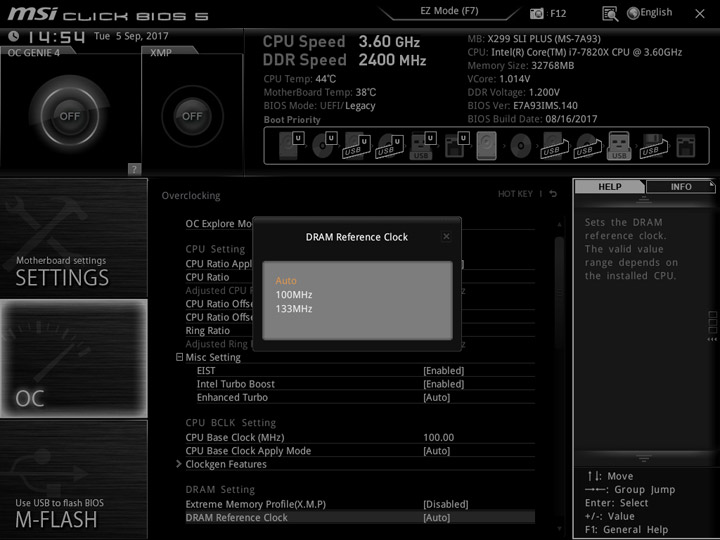Viewport: 720px width, 540px height.
Task: Open DRAM Reference Clock [Auto] row value
Action: [x=437, y=518]
